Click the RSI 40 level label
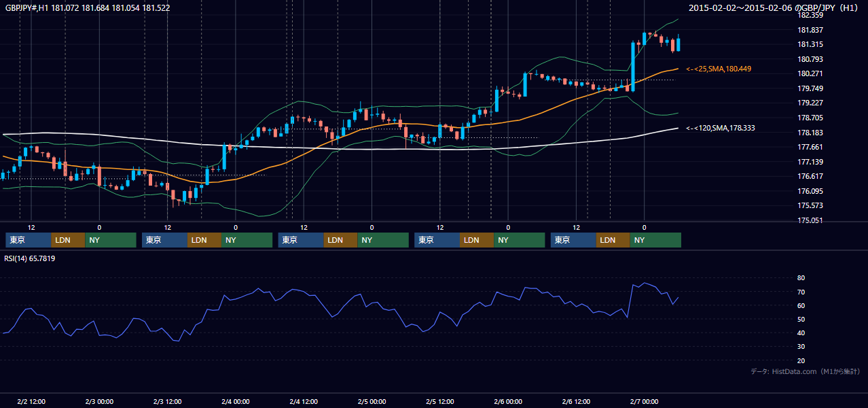The width and height of the screenshot is (868, 408). (x=801, y=333)
